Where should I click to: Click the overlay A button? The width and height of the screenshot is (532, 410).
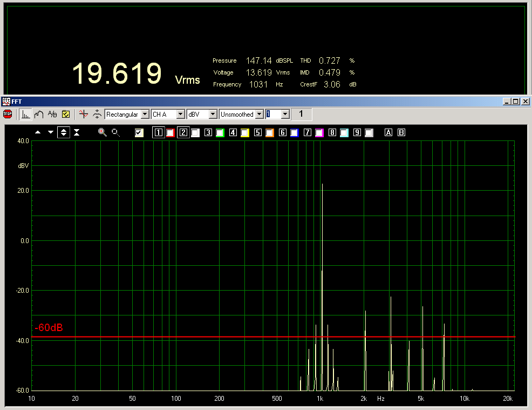(388, 132)
